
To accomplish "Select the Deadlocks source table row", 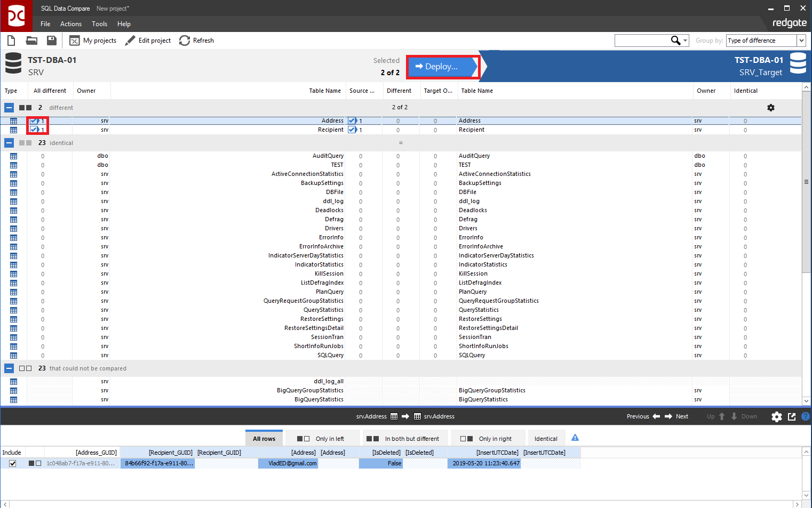I will 329,211.
